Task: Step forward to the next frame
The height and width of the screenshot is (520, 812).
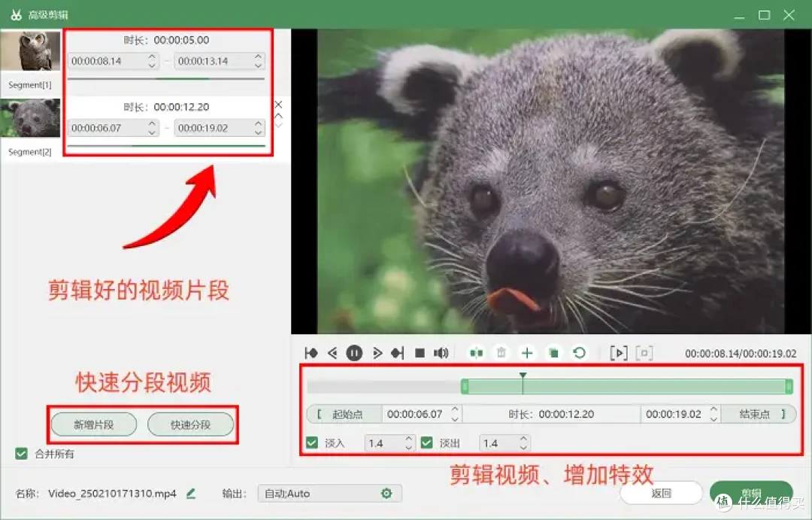Action: [377, 353]
